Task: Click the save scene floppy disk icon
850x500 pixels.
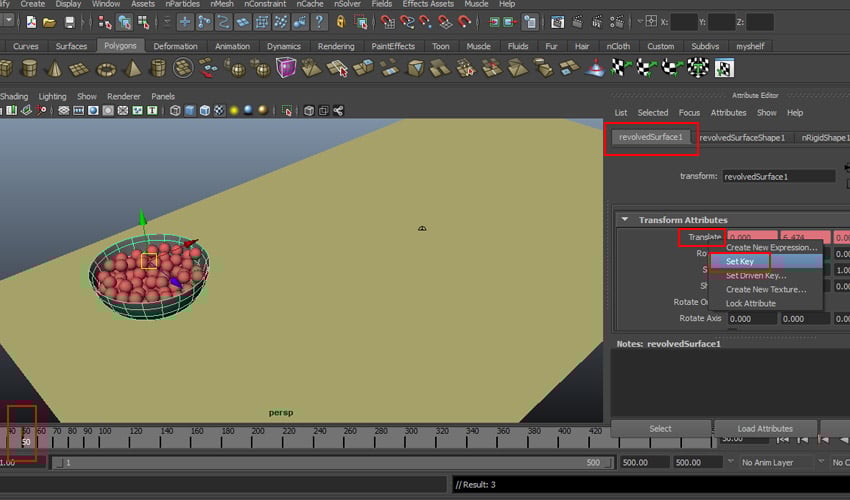Action: [68, 21]
